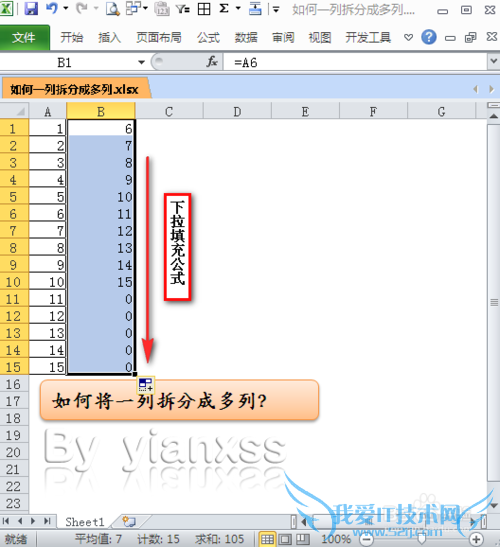Click the vertical scrollbar thumb
The image size is (500, 547).
point(493,302)
